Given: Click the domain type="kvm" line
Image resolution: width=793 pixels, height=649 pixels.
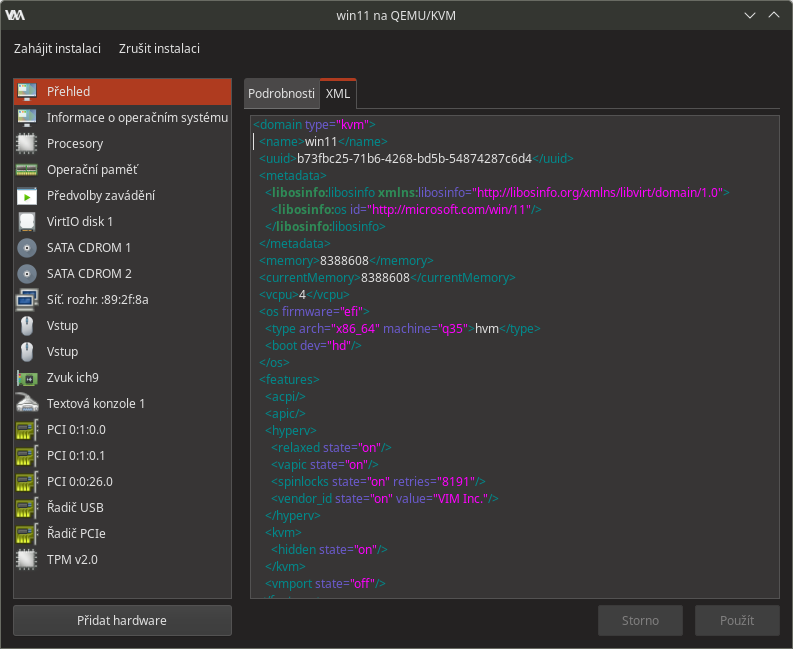Looking at the screenshot, I should coord(314,124).
